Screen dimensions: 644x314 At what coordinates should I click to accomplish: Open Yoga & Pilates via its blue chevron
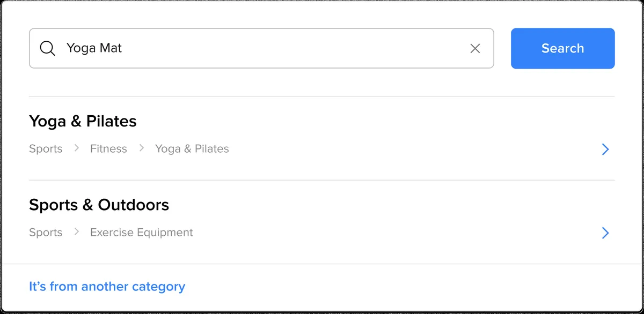[x=605, y=149]
